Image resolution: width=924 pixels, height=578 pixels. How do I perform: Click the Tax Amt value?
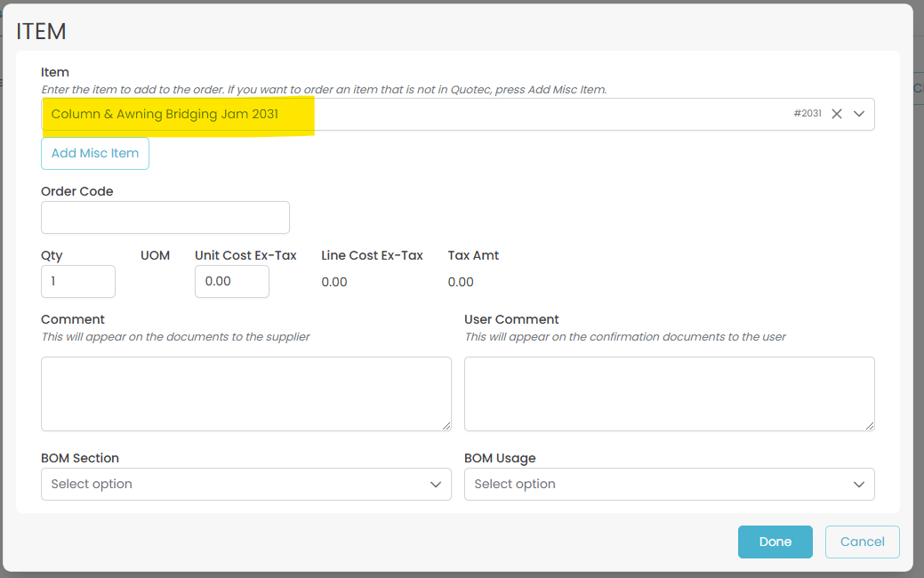click(461, 282)
